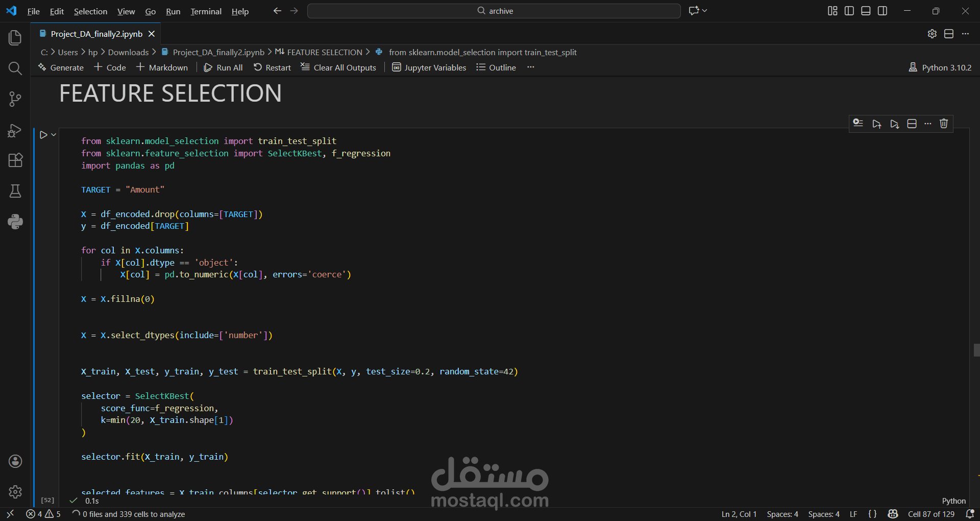
Task: Open the Explorer view in activity bar
Action: tap(15, 38)
